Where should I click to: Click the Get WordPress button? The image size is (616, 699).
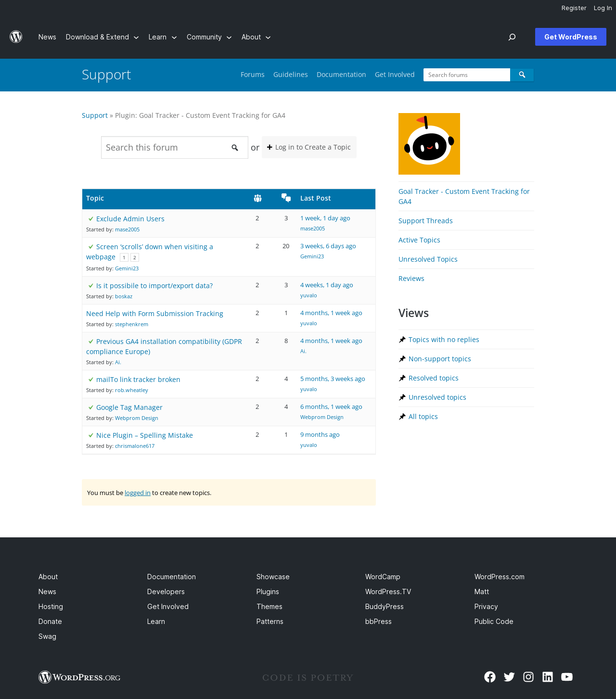(570, 37)
